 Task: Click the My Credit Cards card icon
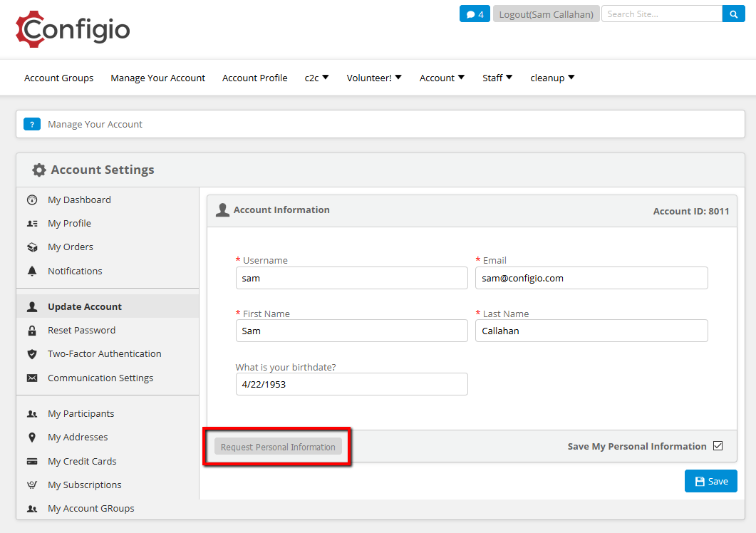(32, 461)
